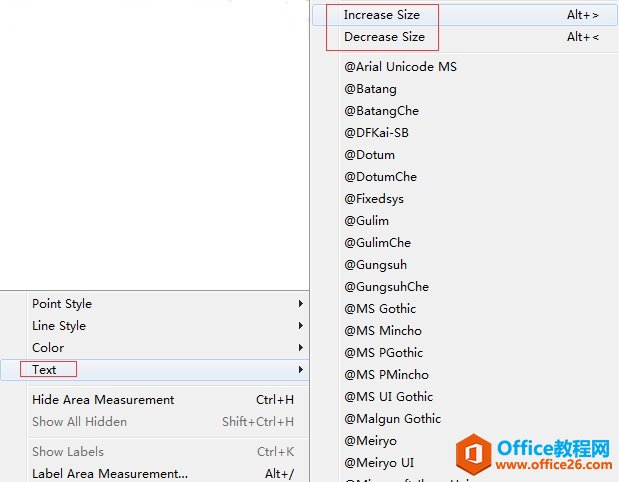Expand Point Style submenu arrow
The width and height of the screenshot is (619, 482).
tap(300, 304)
